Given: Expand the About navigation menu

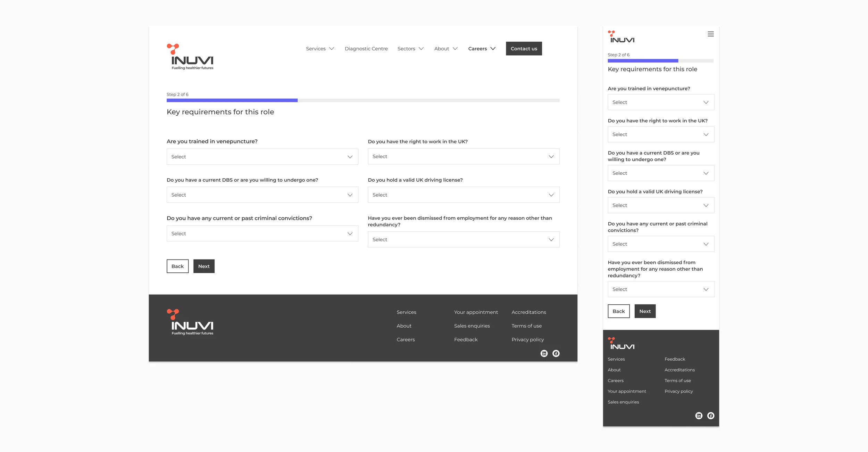Looking at the screenshot, I should (446, 49).
